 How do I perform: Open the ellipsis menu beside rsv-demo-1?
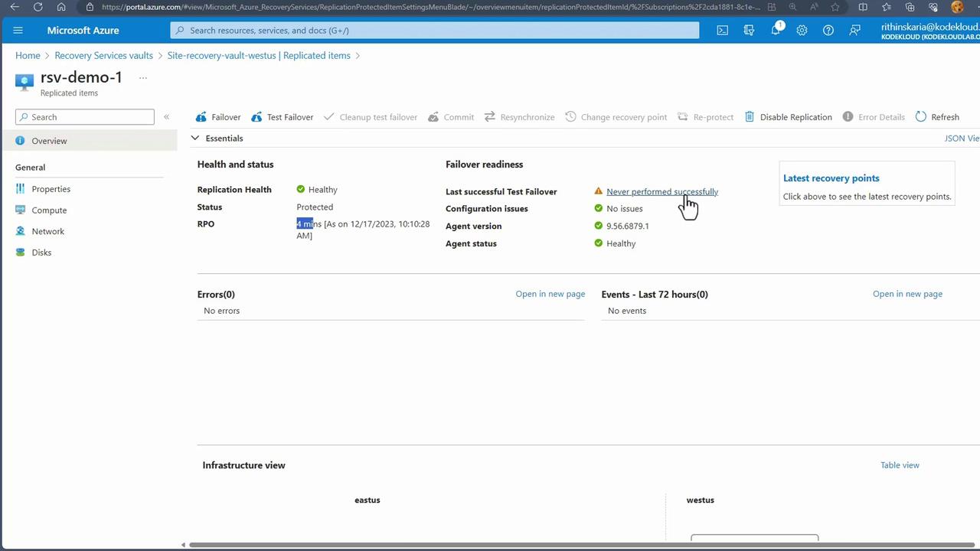[142, 78]
